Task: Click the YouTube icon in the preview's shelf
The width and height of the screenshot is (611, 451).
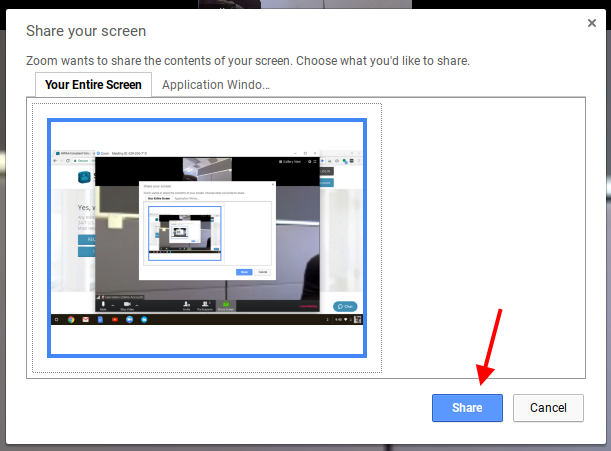Action: point(115,319)
